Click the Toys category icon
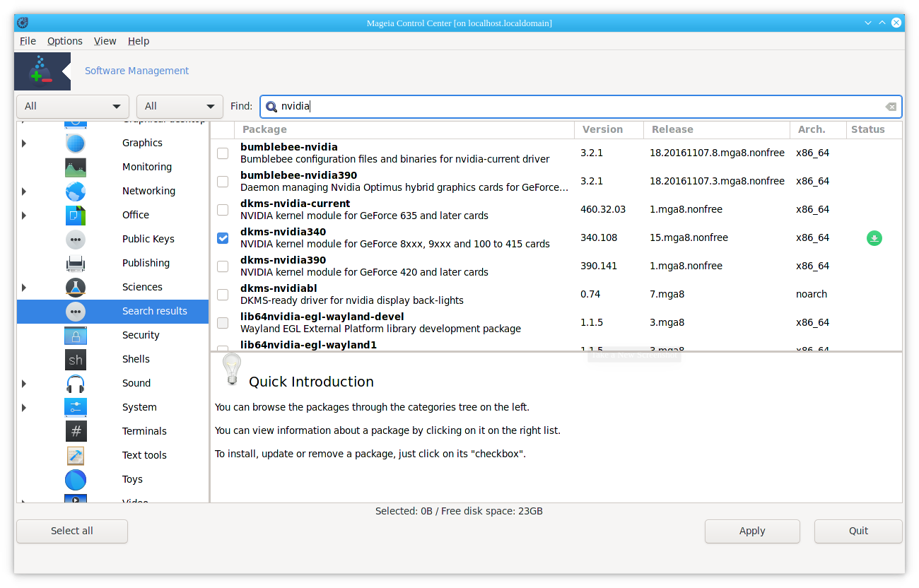 pos(76,480)
